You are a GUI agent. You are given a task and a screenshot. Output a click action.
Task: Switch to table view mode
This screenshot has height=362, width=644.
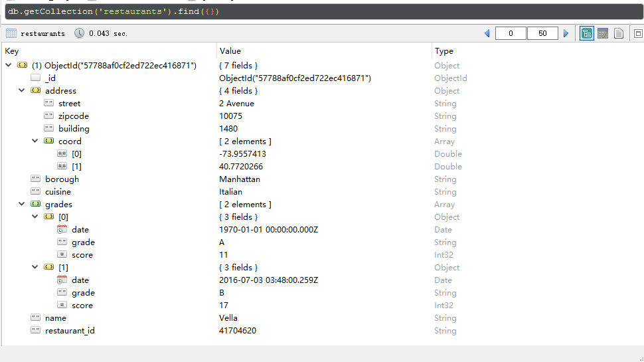(x=603, y=33)
